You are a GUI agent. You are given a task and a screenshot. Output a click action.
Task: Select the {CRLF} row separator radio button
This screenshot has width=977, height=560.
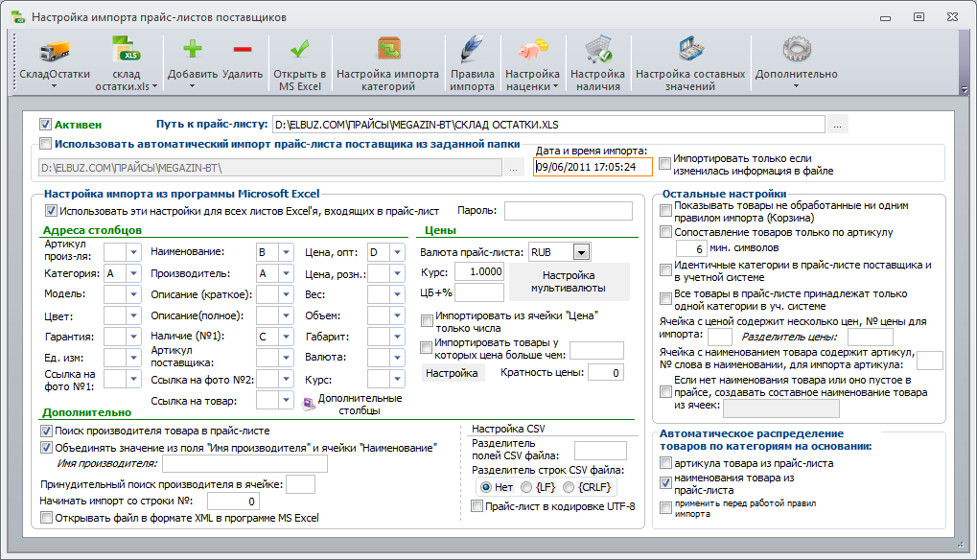[569, 487]
